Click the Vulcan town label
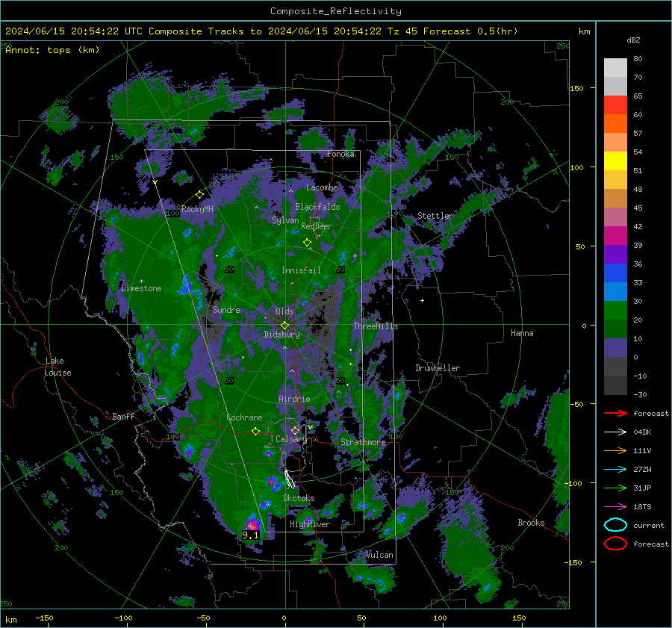The height and width of the screenshot is (628, 672). [x=379, y=555]
